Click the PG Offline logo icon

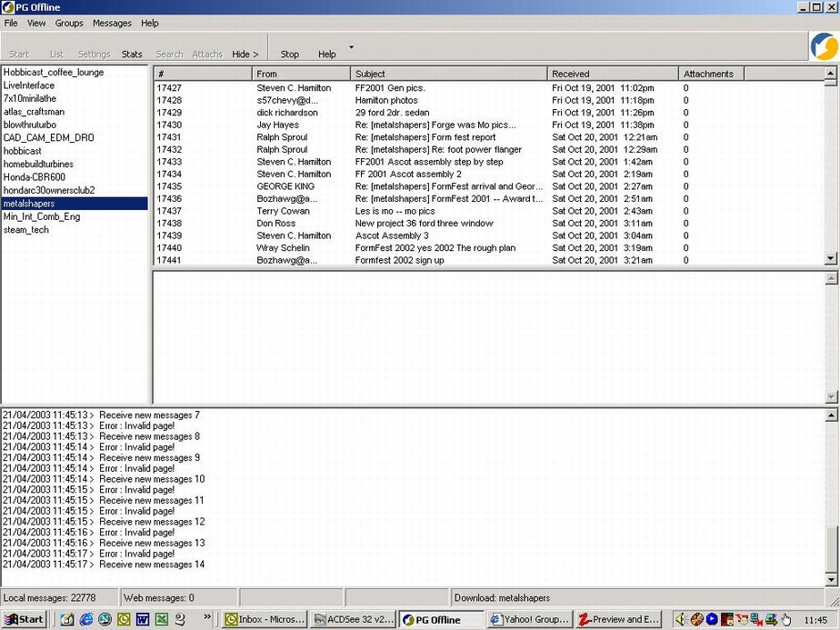pyautogui.click(x=824, y=46)
